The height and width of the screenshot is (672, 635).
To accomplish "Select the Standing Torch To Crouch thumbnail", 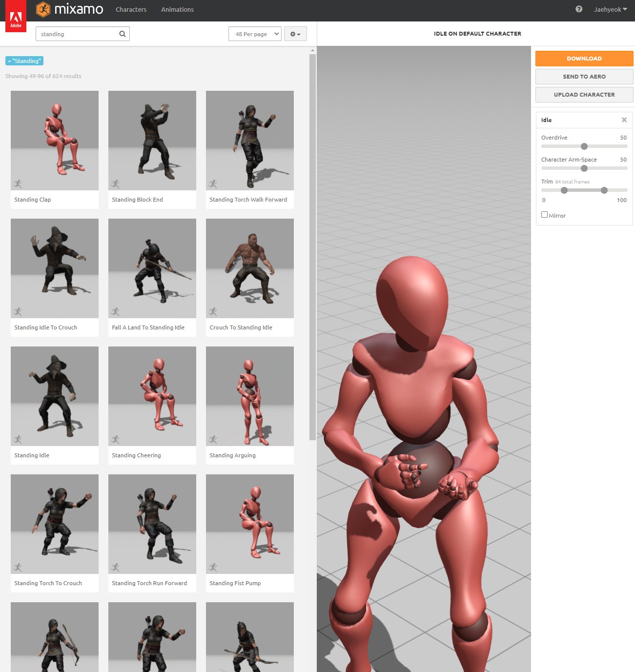I will pos(55,524).
